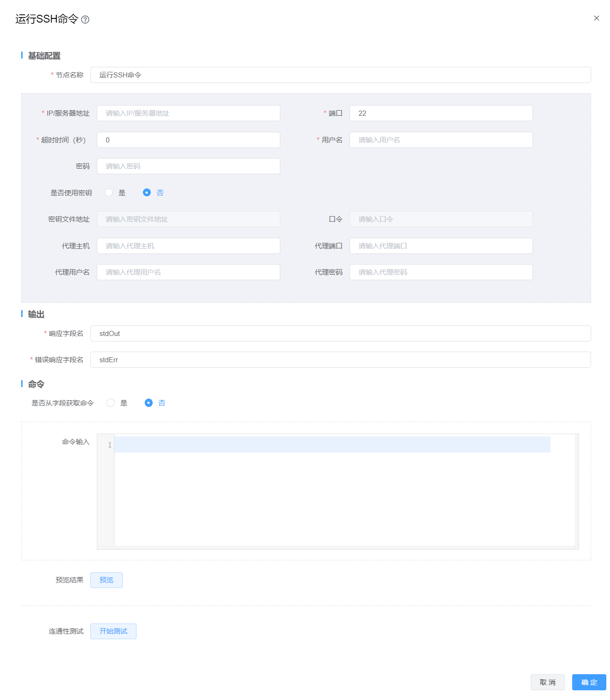Select 是 for 是否从字段获取命令
610x700 pixels.
[111, 403]
